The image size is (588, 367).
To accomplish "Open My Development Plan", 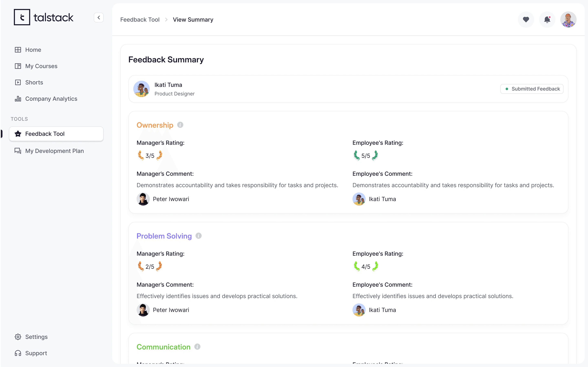I will (x=54, y=151).
